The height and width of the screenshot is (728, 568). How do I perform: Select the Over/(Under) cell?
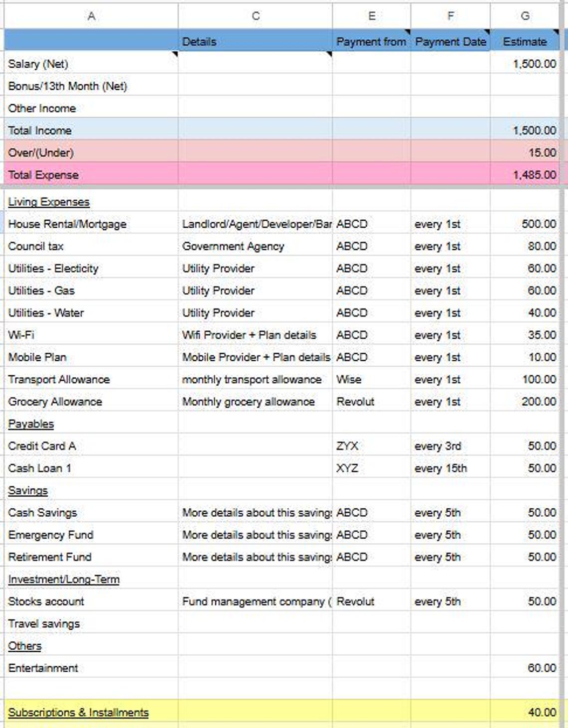tap(42, 152)
